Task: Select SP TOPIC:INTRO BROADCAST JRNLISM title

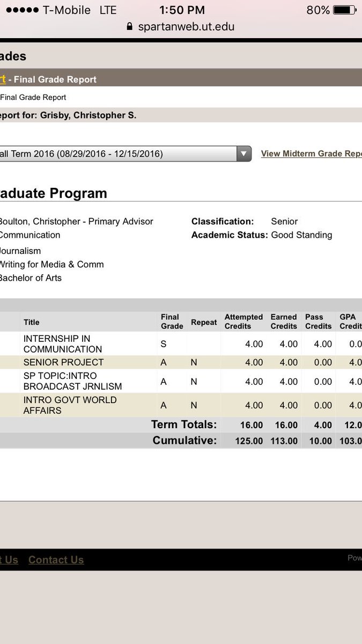Action: (x=72, y=381)
